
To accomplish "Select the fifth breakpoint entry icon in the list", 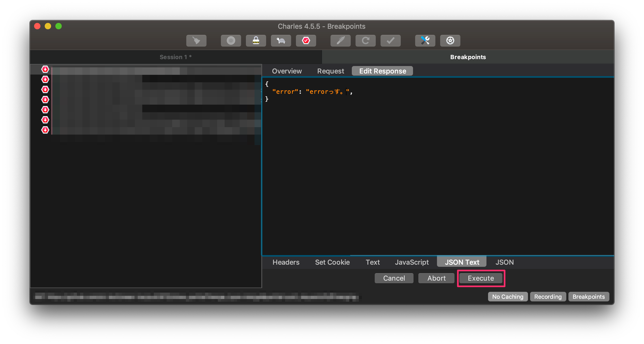I will [x=45, y=110].
